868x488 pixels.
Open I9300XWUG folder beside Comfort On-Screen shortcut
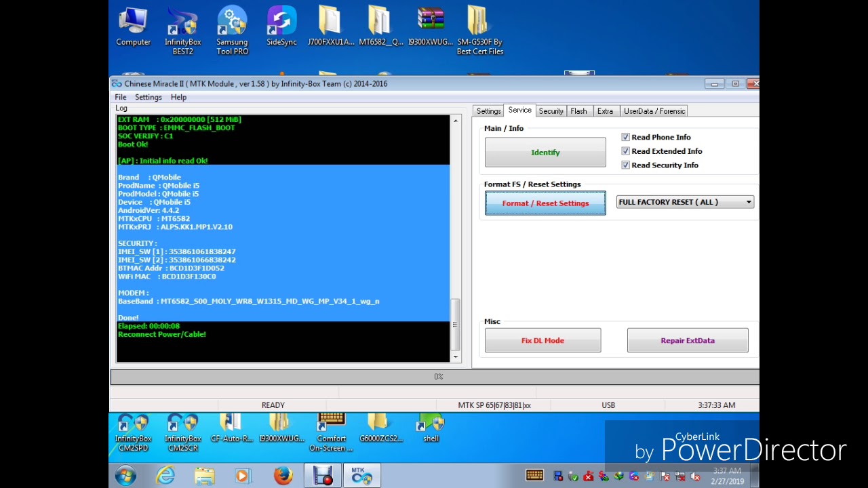coord(281,429)
